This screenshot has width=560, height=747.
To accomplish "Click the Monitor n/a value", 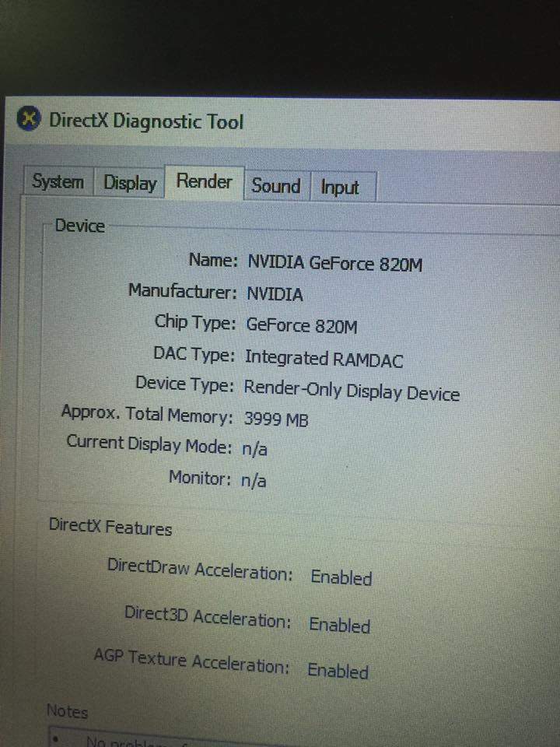I will pyautogui.click(x=253, y=481).
